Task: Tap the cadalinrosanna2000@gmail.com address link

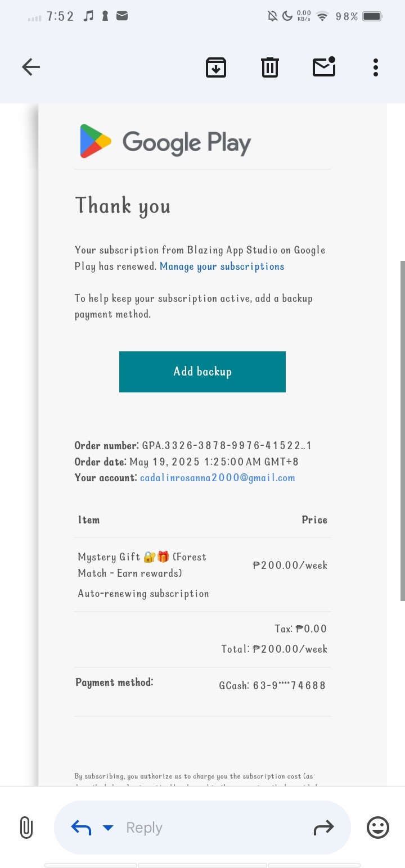Action: point(217,478)
